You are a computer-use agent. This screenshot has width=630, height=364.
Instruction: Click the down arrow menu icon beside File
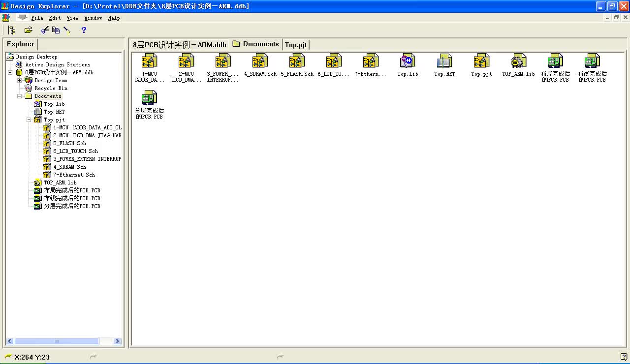pyautogui.click(x=22, y=17)
